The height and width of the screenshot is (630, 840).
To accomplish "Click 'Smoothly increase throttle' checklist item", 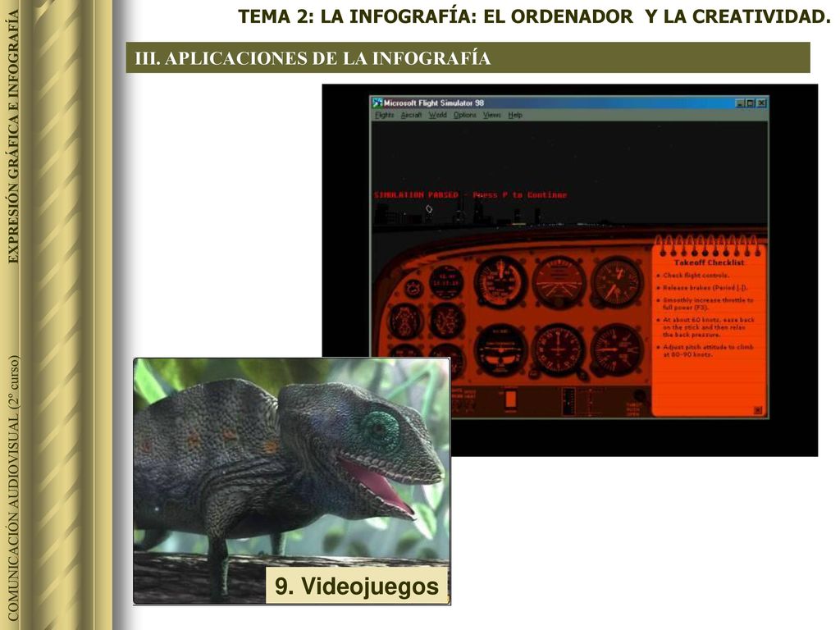I will click(x=708, y=304).
